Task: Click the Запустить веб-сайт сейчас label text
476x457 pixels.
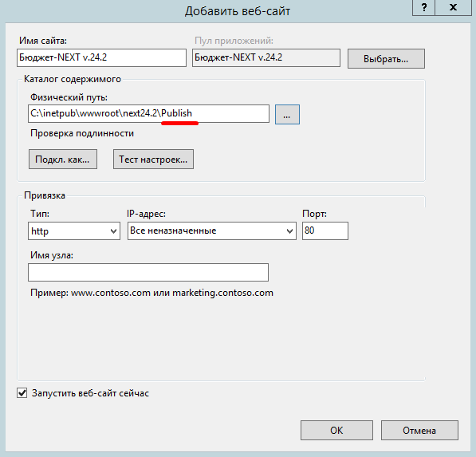Action: pyautogui.click(x=90, y=393)
